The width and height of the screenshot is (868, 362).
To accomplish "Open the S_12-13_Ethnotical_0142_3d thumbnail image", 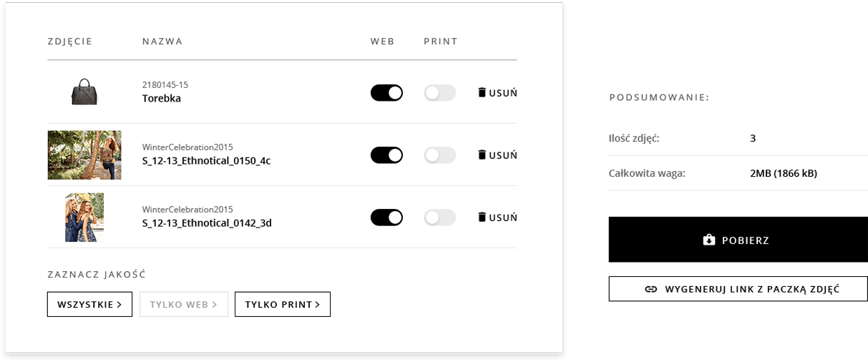I will click(x=84, y=217).
